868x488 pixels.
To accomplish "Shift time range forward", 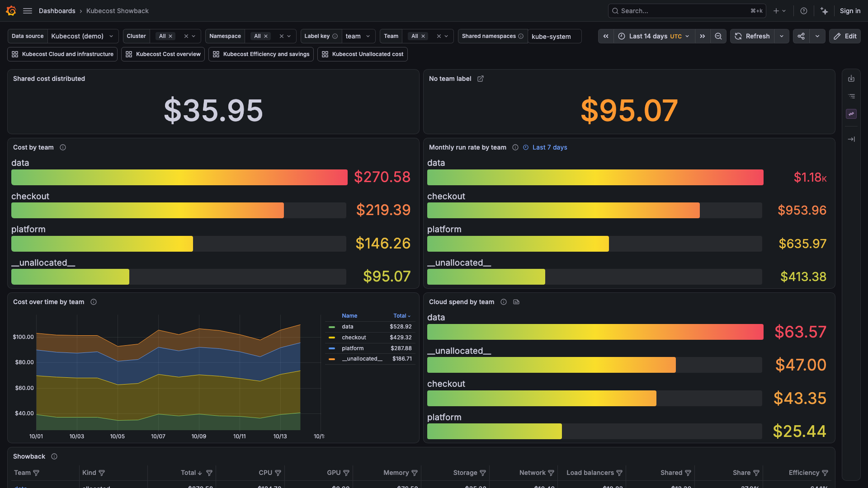I will tap(703, 36).
